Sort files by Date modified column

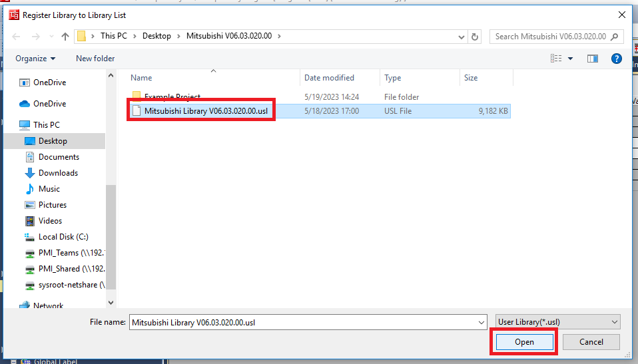[329, 78]
